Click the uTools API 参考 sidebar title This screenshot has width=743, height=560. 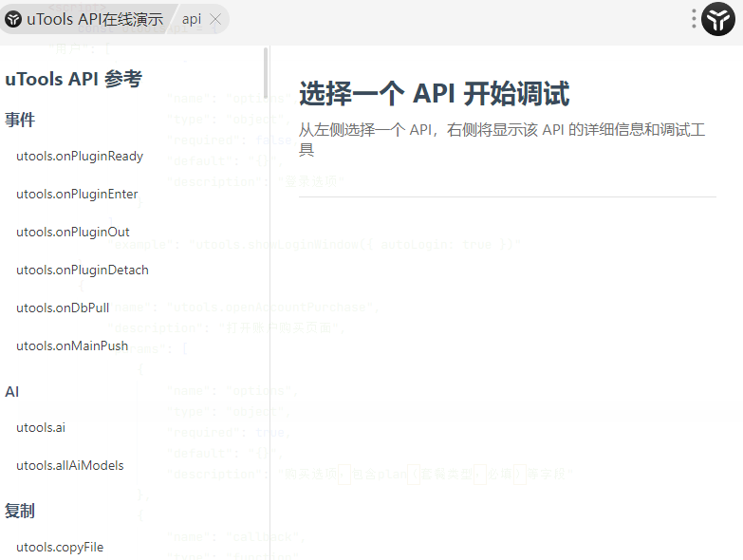[x=73, y=80]
